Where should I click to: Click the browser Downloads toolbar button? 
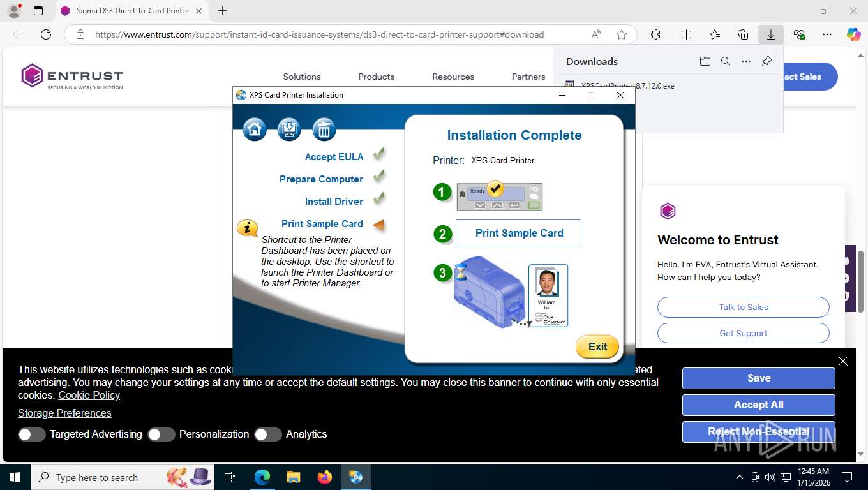771,34
